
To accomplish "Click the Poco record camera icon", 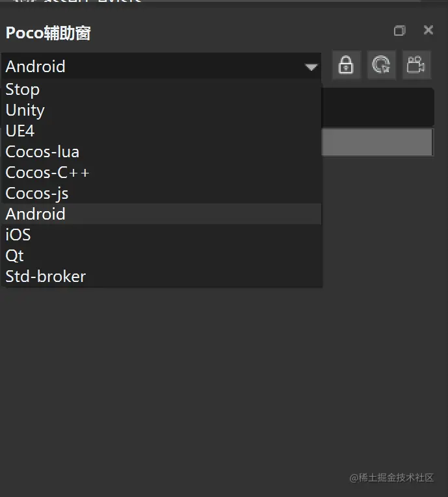I will [416, 66].
